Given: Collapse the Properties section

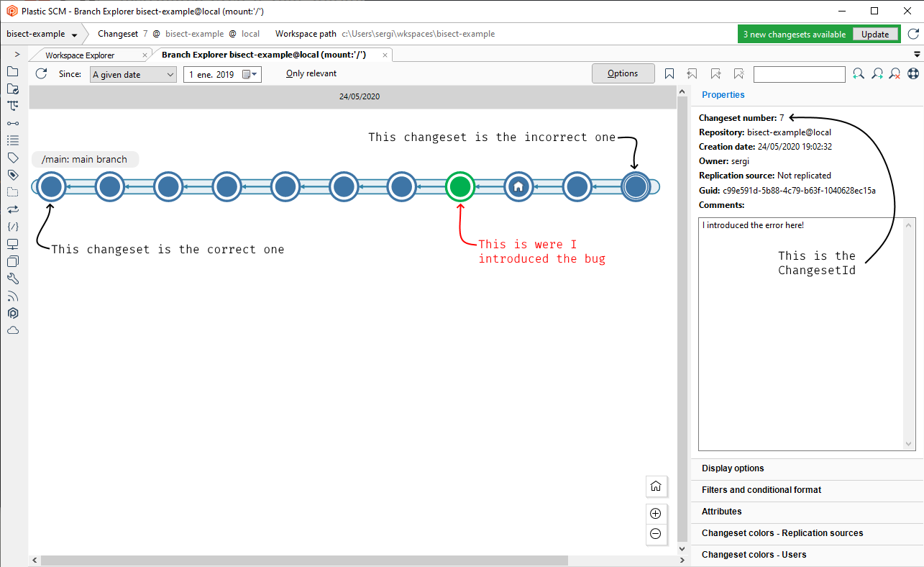Looking at the screenshot, I should [808, 95].
